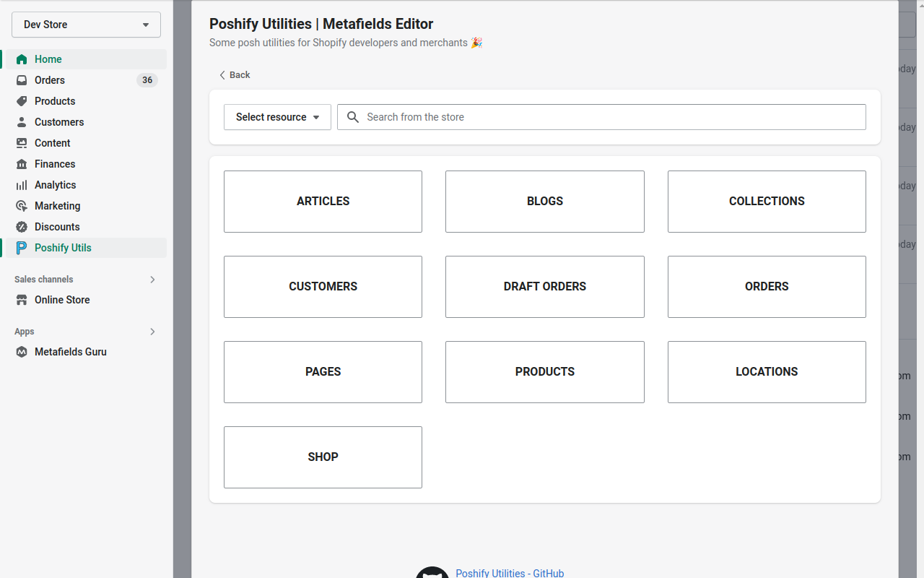Open Marketing in the sidebar
Screen dimensions: 924x578
84,206
